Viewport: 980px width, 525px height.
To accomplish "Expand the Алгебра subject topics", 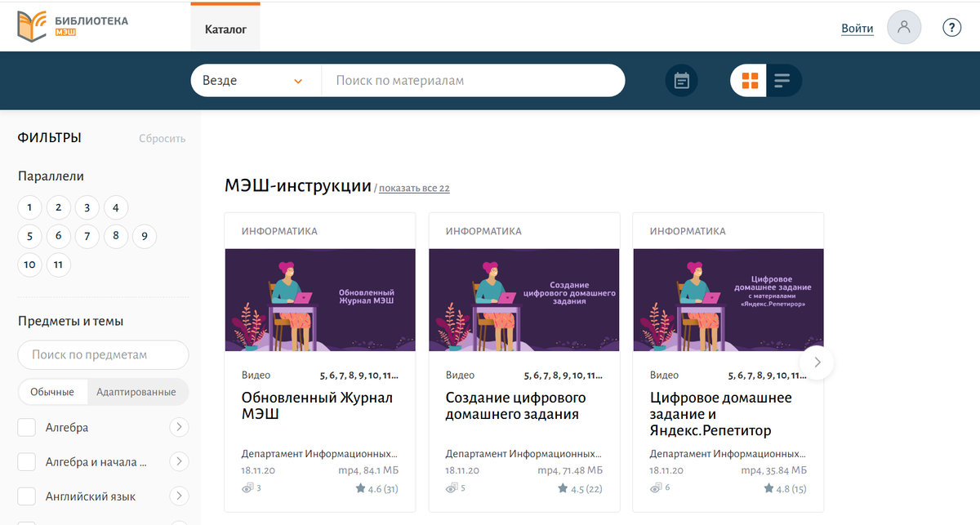I will (179, 427).
